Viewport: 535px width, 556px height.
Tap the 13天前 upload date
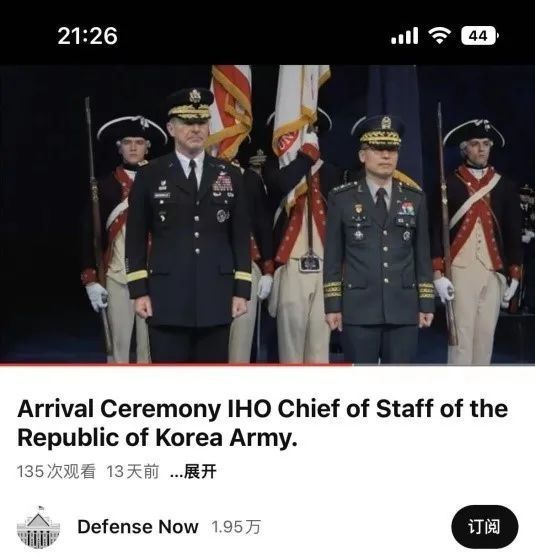click(x=133, y=472)
